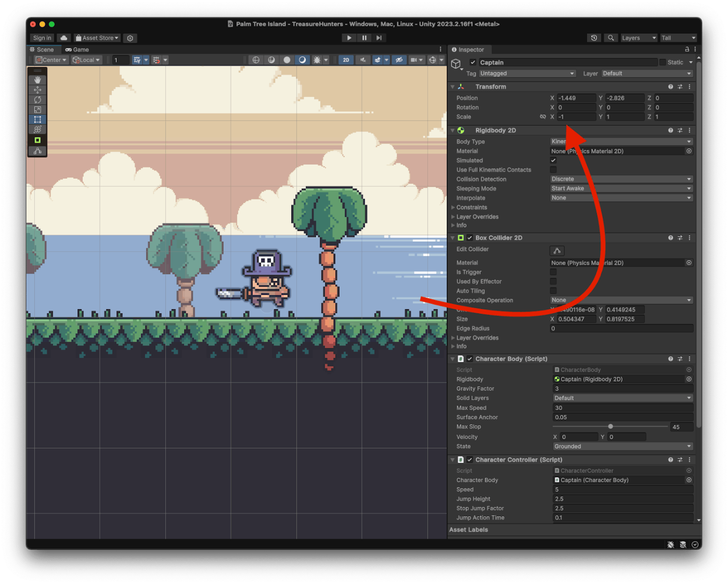This screenshot has width=728, height=584.
Task: Mute scene audio using the speaker icon
Action: click(362, 59)
